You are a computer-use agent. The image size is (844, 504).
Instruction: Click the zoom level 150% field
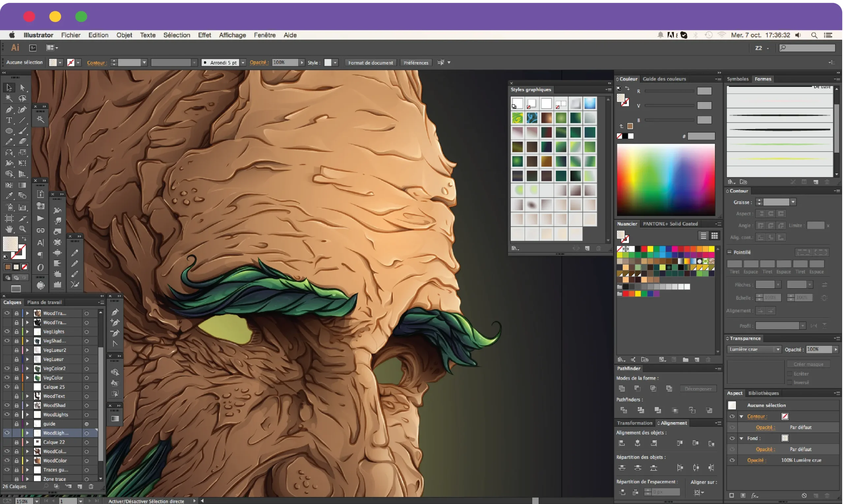click(24, 501)
